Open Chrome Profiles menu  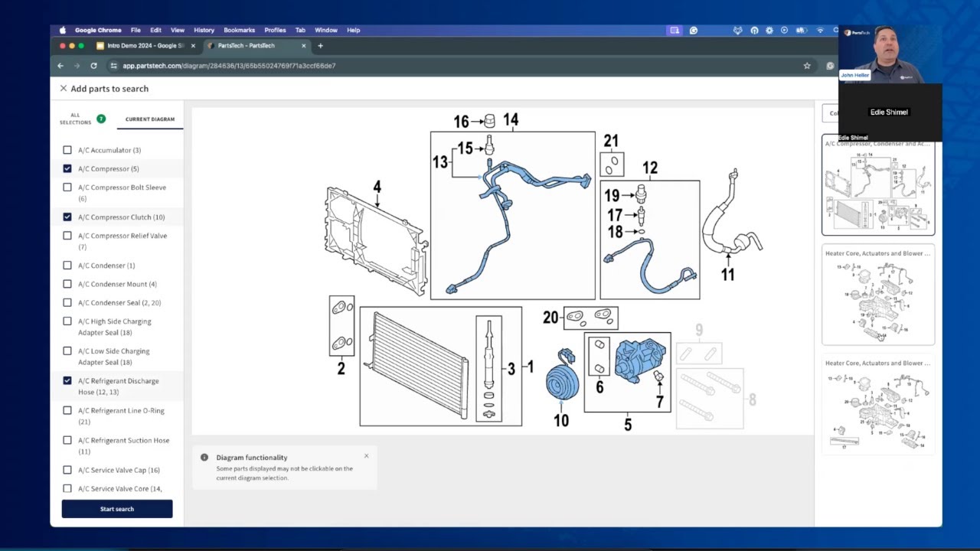275,31
